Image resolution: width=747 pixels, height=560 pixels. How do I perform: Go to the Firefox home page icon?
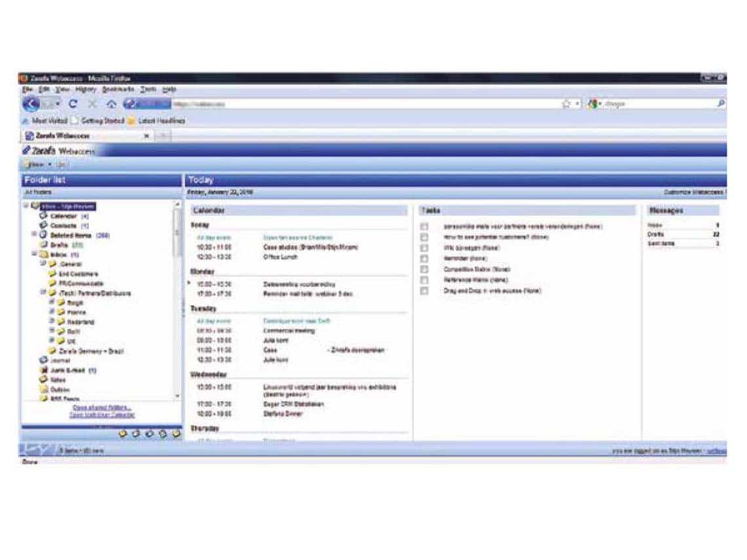[x=111, y=103]
